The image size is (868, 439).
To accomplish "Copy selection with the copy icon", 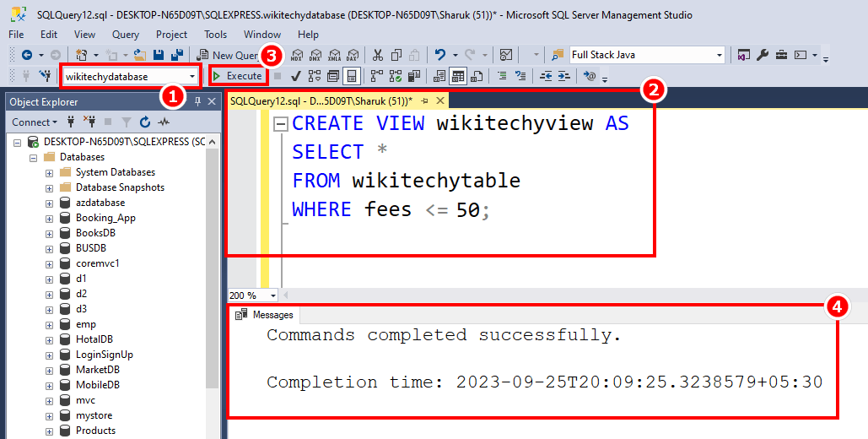I will point(396,55).
